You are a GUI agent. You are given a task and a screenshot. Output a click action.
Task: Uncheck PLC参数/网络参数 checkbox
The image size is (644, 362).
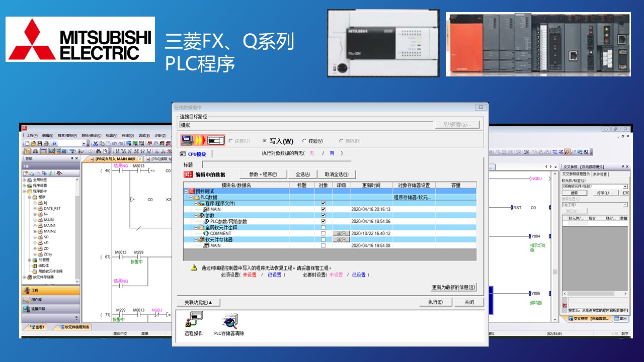point(323,221)
